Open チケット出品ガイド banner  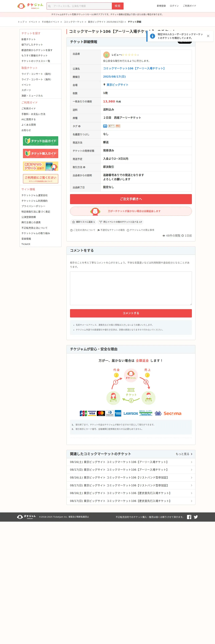click(41, 141)
